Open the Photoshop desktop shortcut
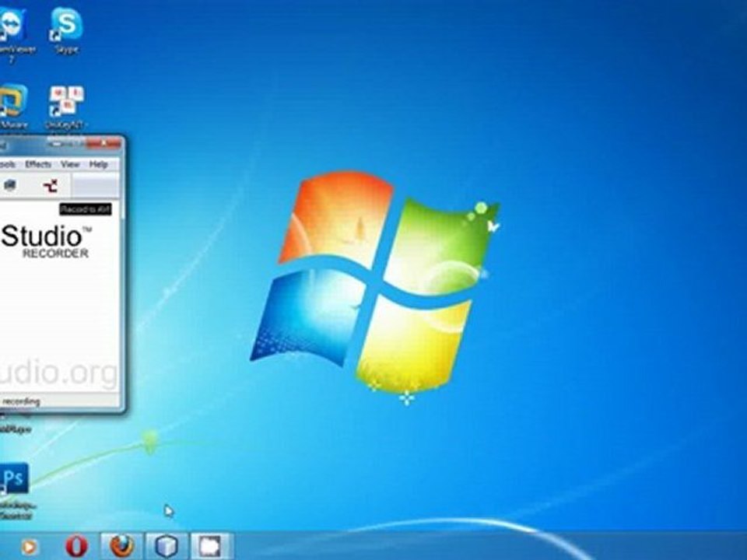 (16, 491)
